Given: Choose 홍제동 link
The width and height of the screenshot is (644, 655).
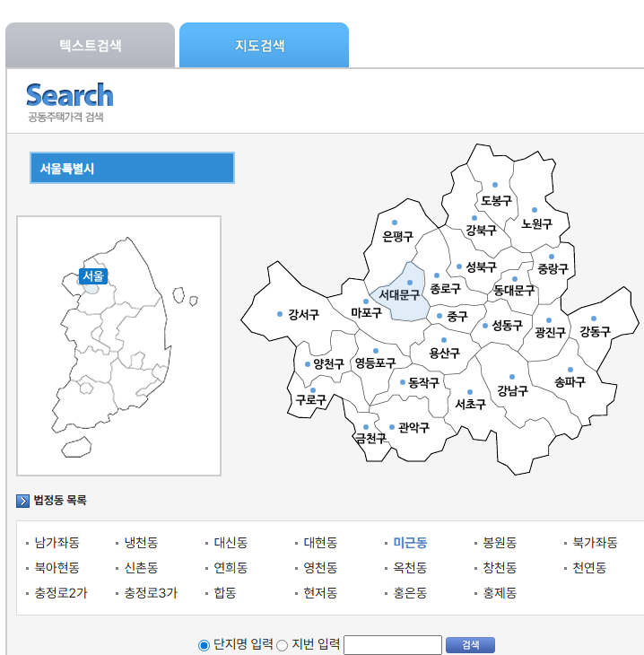Looking at the screenshot, I should pos(500,593).
